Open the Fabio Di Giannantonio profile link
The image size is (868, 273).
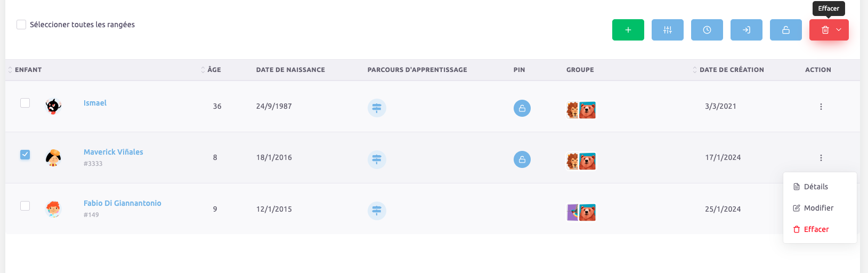[x=122, y=203]
